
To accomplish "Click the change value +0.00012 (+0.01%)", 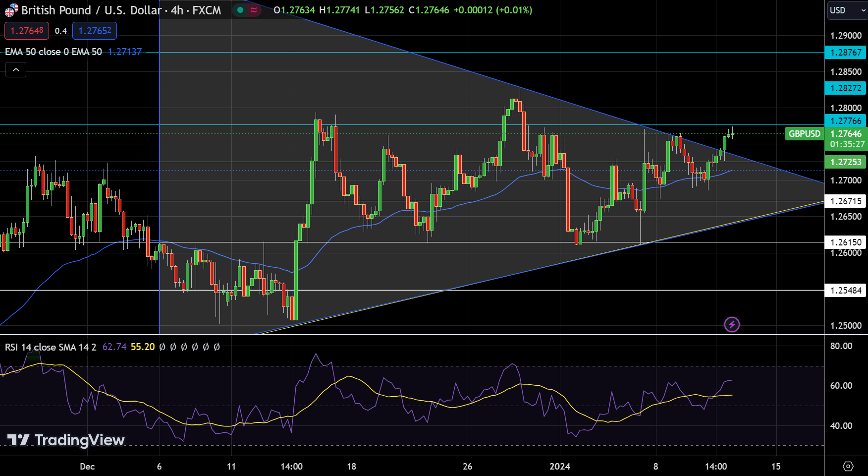I will pos(493,10).
